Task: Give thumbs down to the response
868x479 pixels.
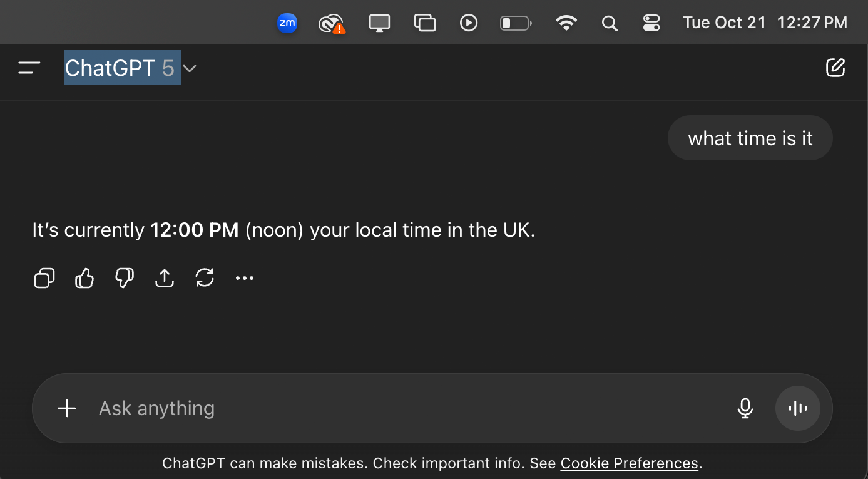Action: [125, 278]
